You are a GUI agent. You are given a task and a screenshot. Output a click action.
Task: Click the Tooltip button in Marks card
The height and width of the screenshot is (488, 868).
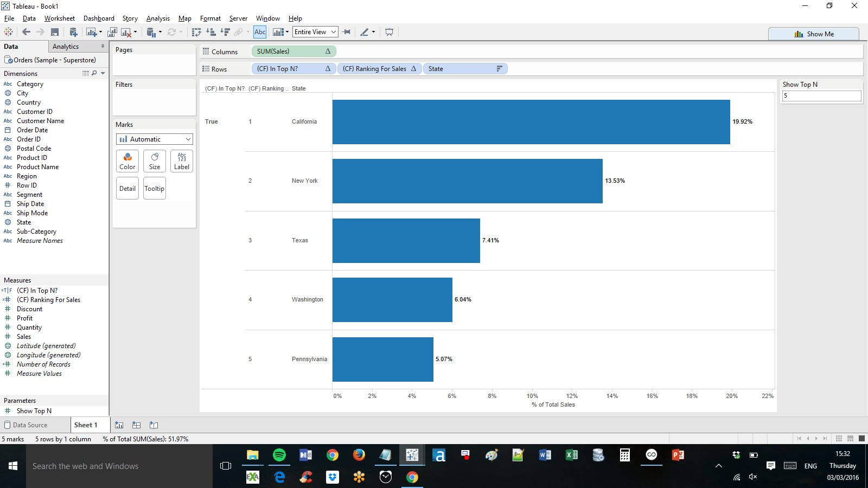pos(155,189)
